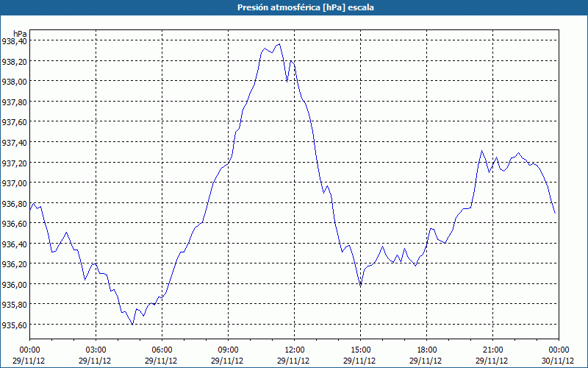Click the 30/11/12 date label

558,361
